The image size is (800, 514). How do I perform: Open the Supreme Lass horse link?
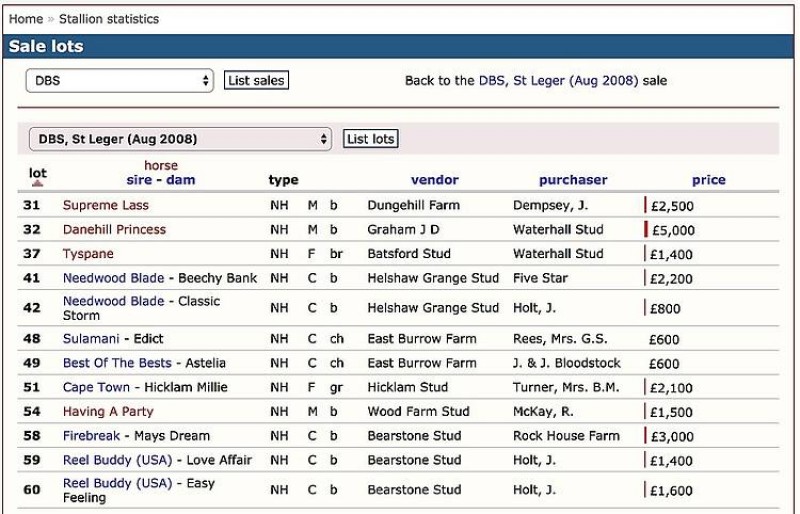click(x=105, y=206)
